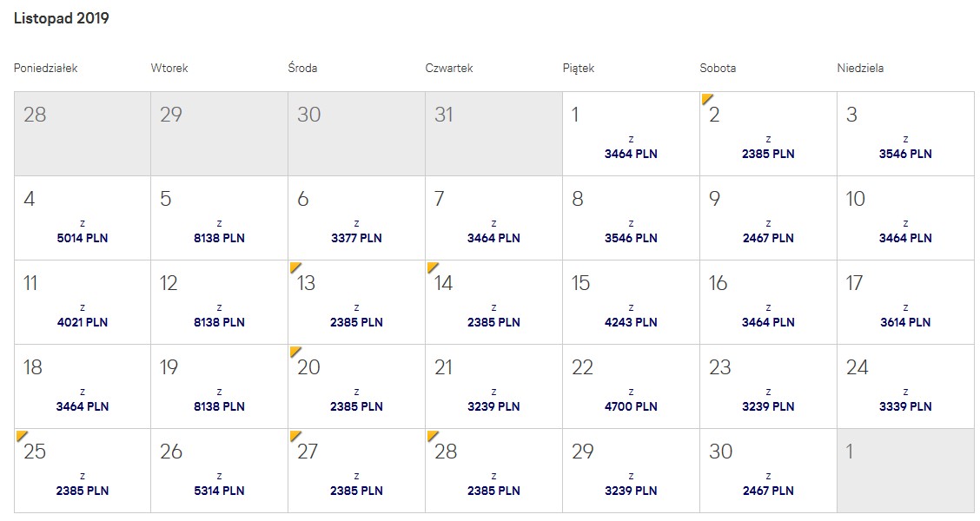This screenshot has width=980, height=521.
Task: Click the yellow corner marker on November 14
Action: coord(432,267)
